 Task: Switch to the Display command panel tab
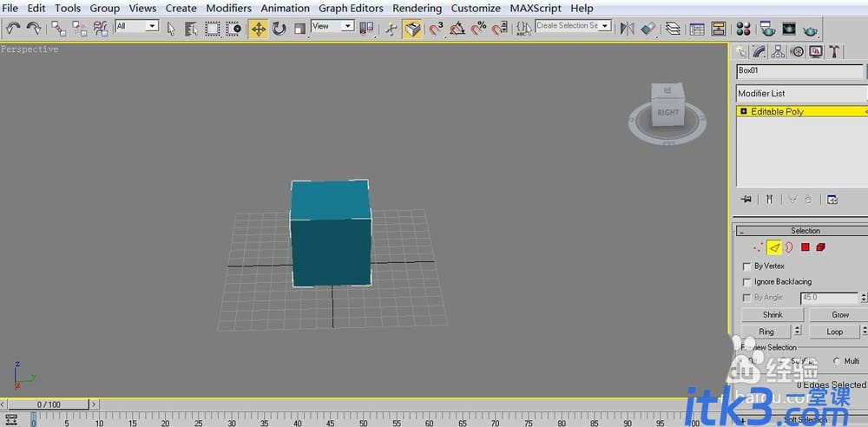tap(815, 51)
